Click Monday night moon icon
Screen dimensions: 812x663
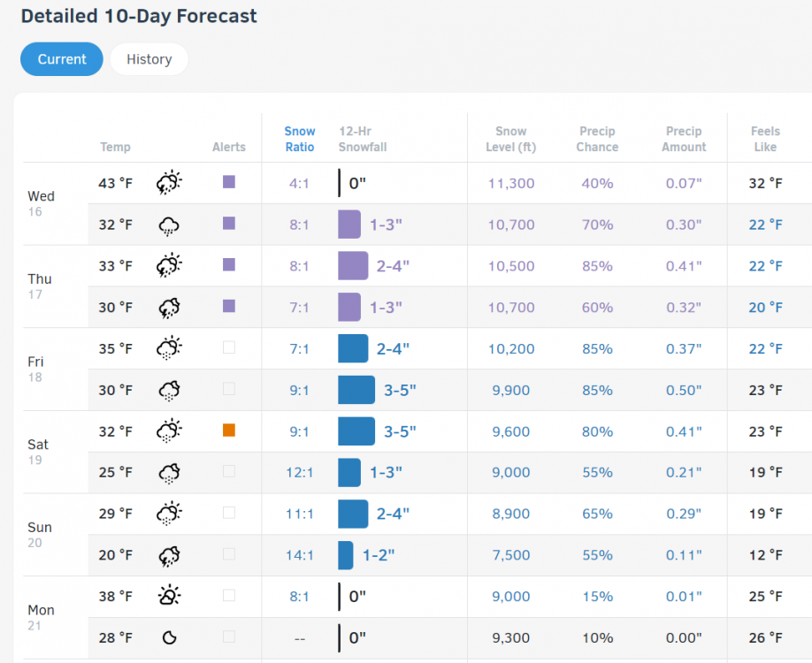[168, 637]
